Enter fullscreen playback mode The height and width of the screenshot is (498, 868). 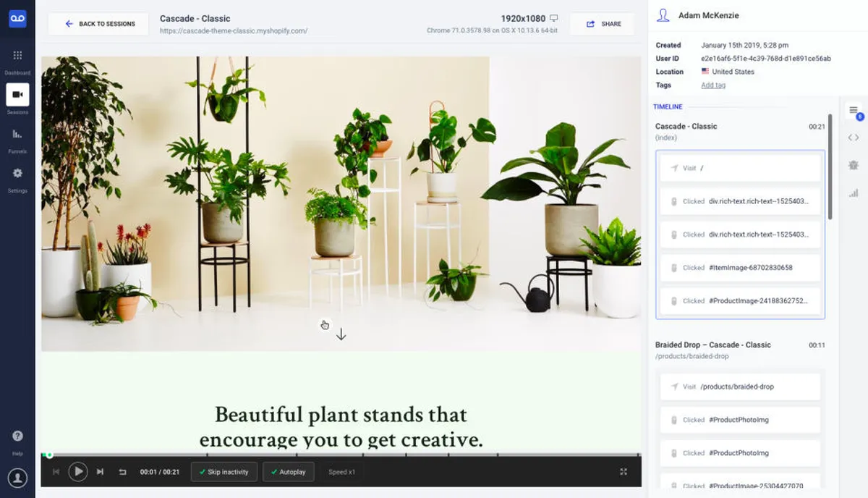624,472
